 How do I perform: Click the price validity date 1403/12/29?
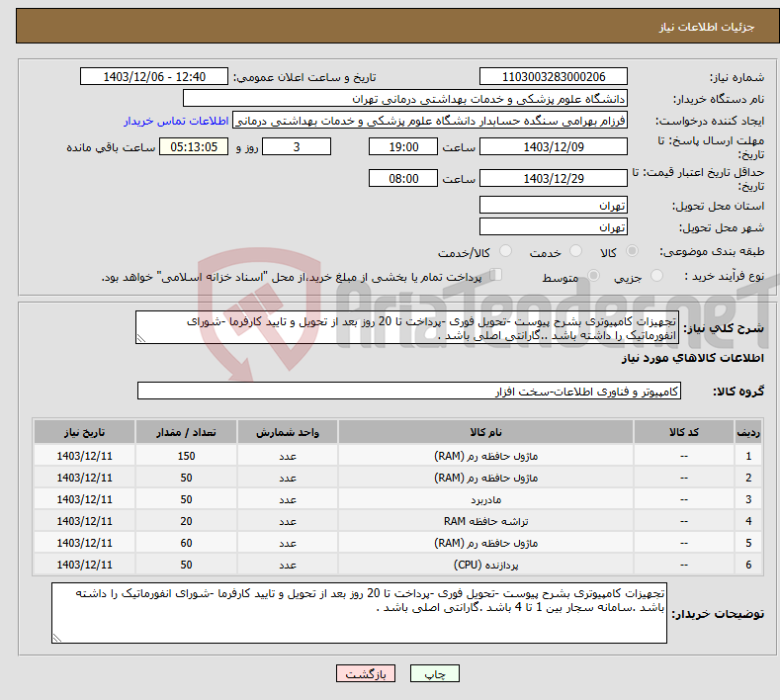point(554,178)
